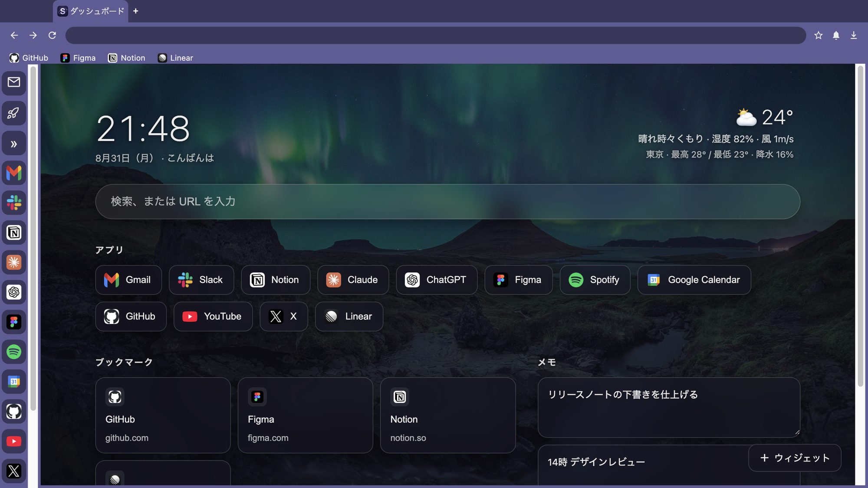Launch the Slack app tile
Screen dimensions: 868x488
[201, 280]
